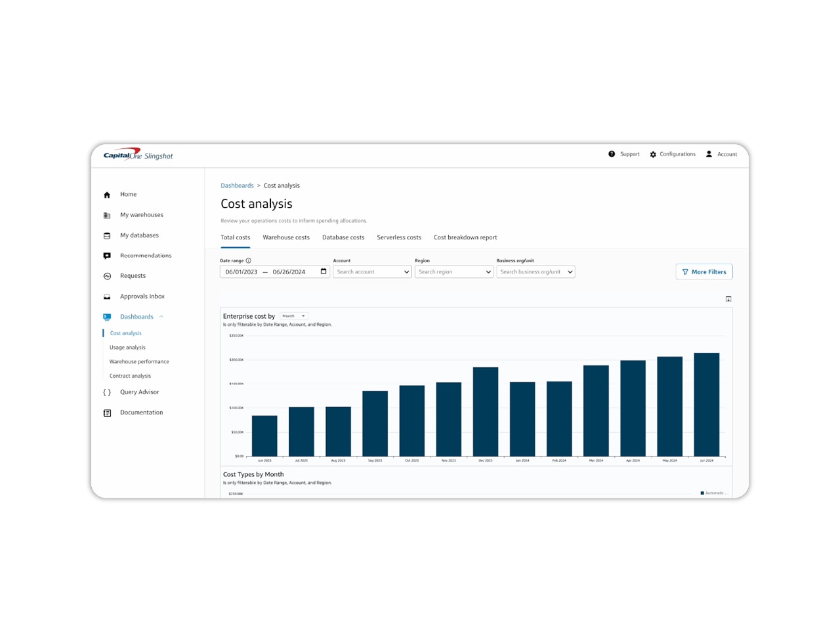The width and height of the screenshot is (840, 642).
Task: Select the My databases database icon
Action: 107,235
